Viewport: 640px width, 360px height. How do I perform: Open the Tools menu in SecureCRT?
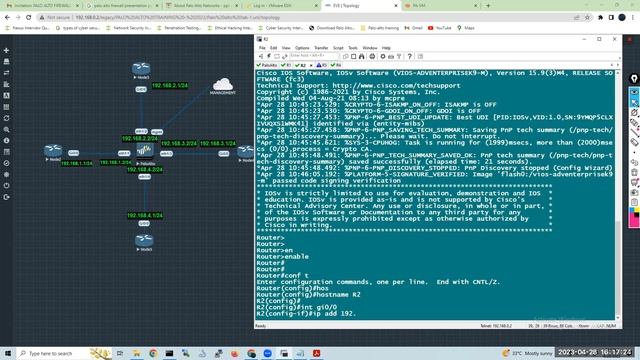coord(353,48)
